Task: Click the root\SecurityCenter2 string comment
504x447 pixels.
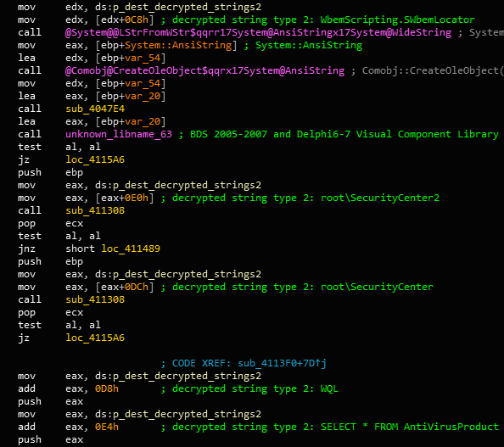Action: tap(380, 198)
